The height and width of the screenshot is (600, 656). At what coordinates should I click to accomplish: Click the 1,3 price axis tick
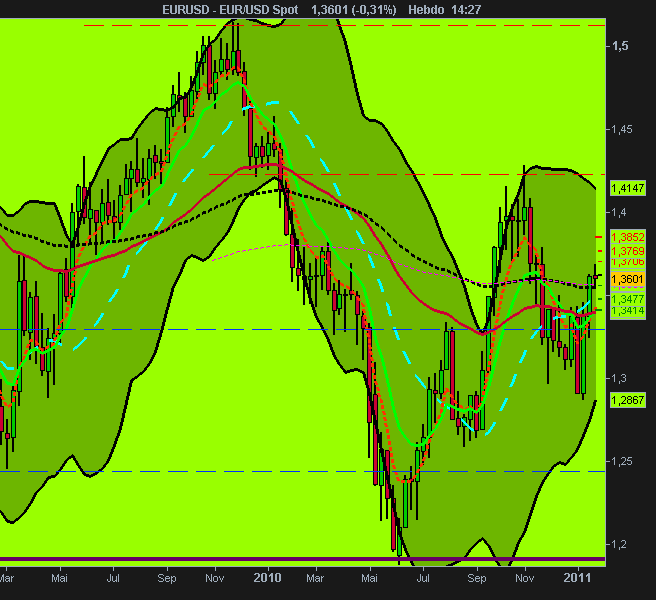[620, 378]
